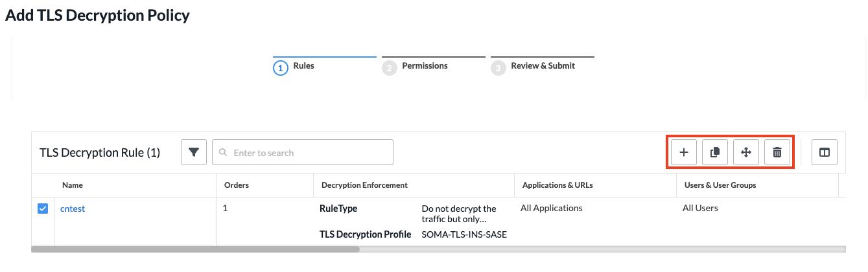The height and width of the screenshot is (272, 868).
Task: Click the Decryption Enforcement column header
Action: point(364,185)
